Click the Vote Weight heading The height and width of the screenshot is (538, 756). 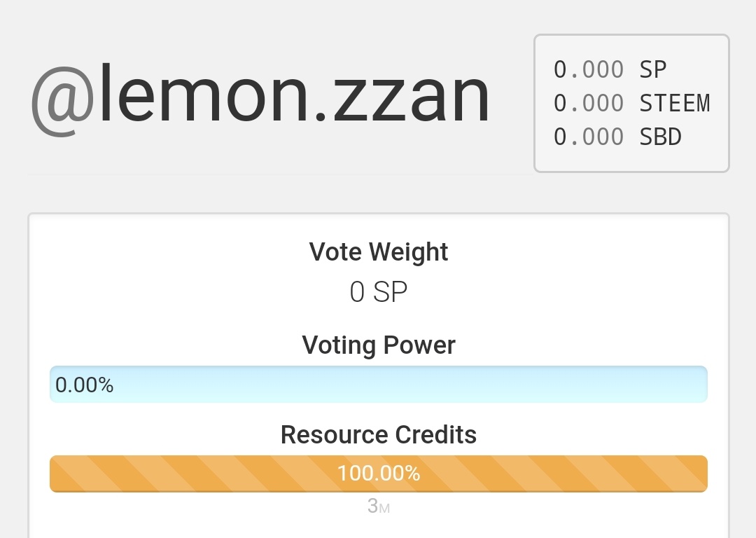(379, 251)
